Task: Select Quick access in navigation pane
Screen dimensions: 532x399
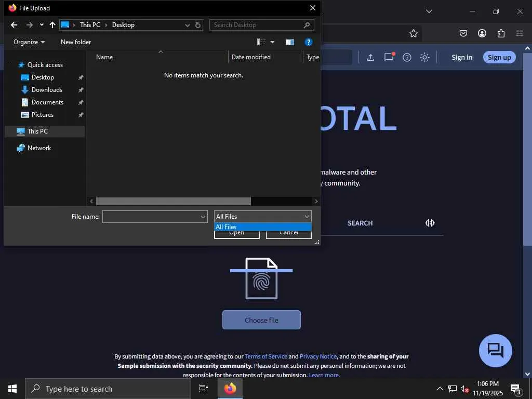Action: tap(45, 65)
